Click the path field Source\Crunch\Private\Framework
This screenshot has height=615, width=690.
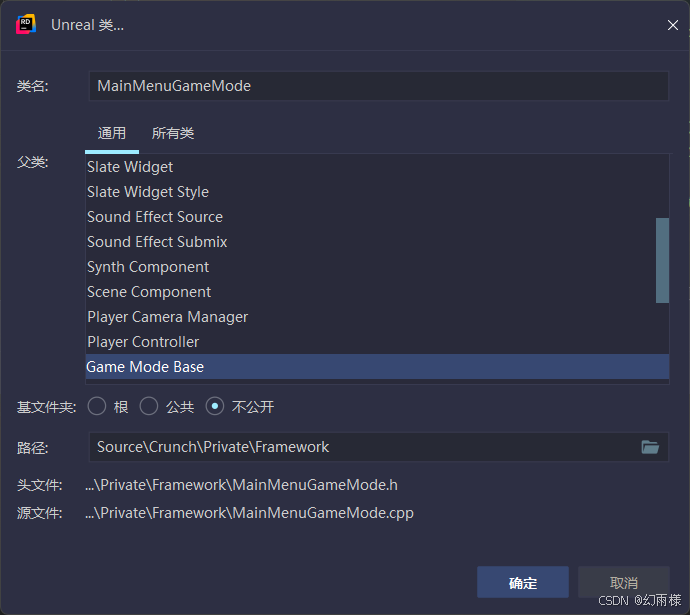(379, 447)
